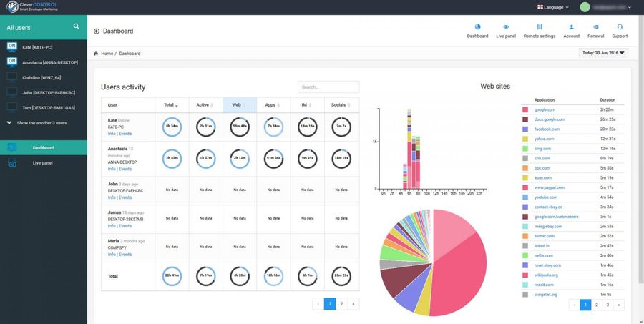Open the Language dropdown

(553, 7)
